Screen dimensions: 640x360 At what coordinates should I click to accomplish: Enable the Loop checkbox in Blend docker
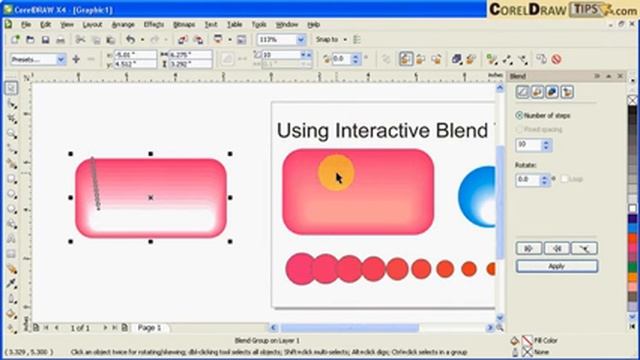tap(564, 179)
